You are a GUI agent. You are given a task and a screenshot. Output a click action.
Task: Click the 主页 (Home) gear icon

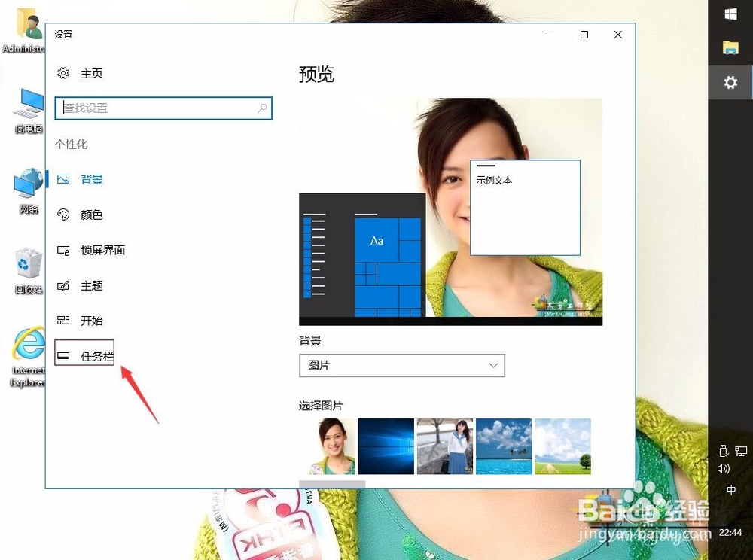click(x=63, y=73)
